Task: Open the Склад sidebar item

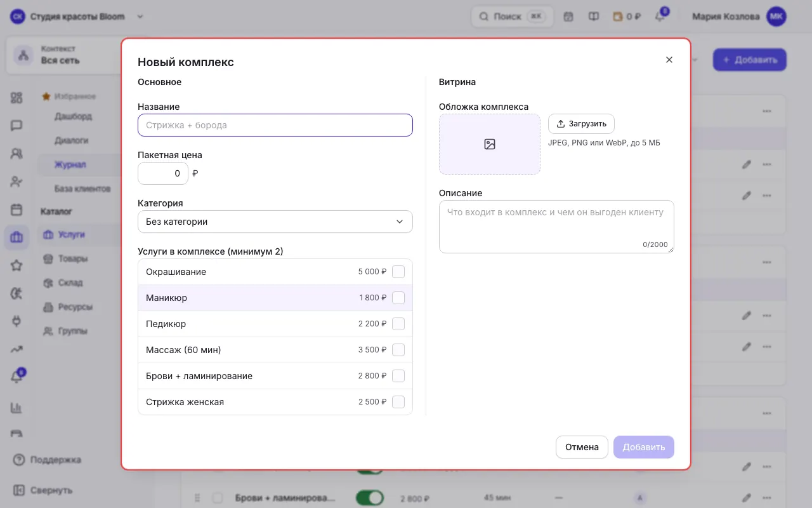Action: click(70, 283)
